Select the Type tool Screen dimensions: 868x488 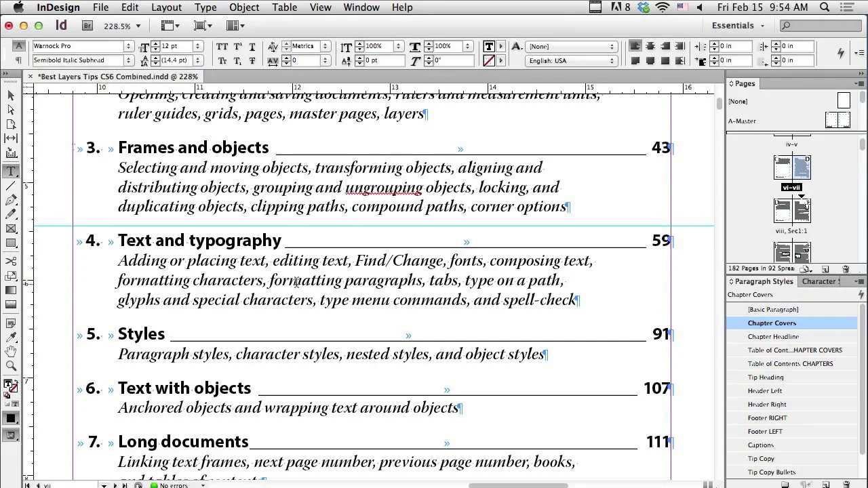(x=11, y=171)
